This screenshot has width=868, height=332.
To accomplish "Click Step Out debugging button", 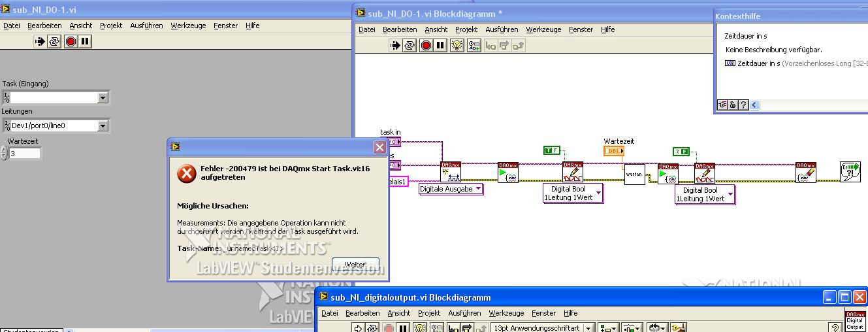I will (519, 46).
